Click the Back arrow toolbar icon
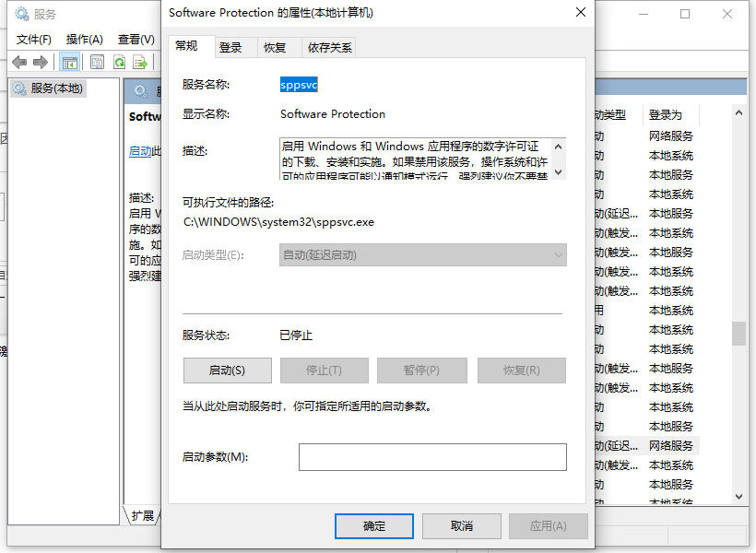 pos(18,63)
